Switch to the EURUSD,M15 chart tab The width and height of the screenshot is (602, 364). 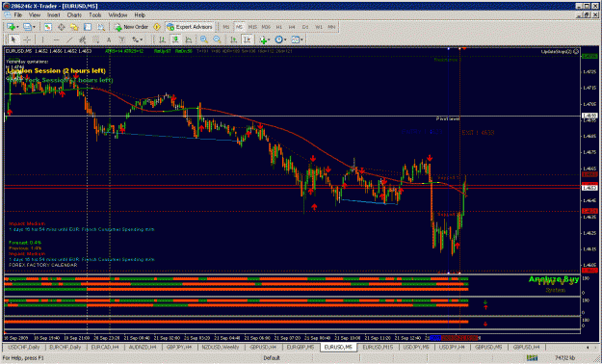[x=378, y=347]
